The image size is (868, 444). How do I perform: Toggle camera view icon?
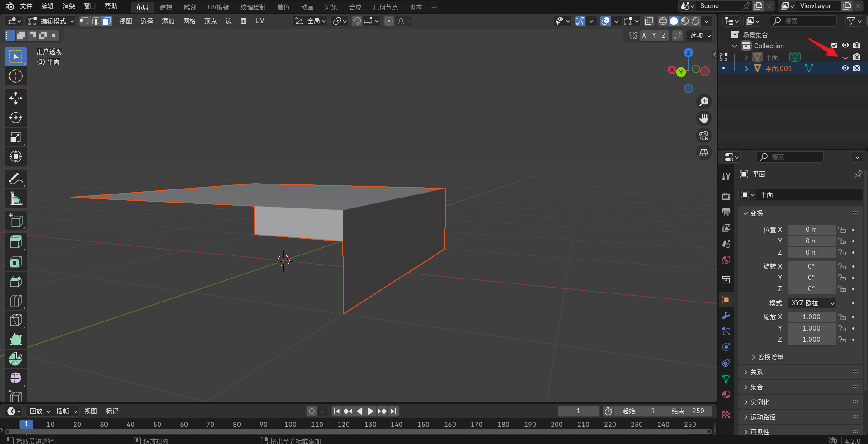[704, 136]
